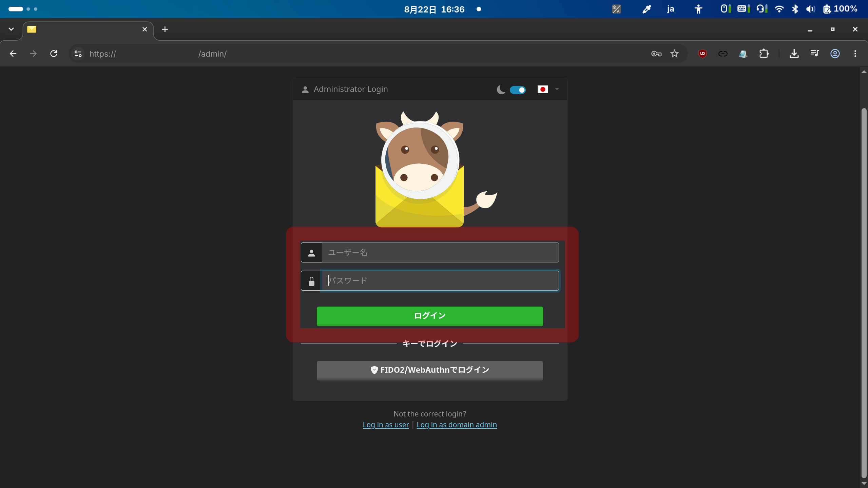Open the volume speaker icon

(x=810, y=9)
